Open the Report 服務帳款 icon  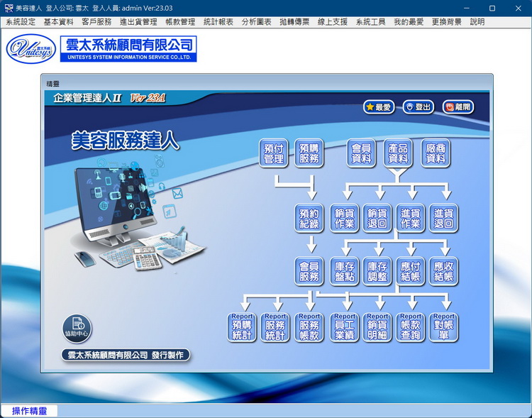click(309, 327)
